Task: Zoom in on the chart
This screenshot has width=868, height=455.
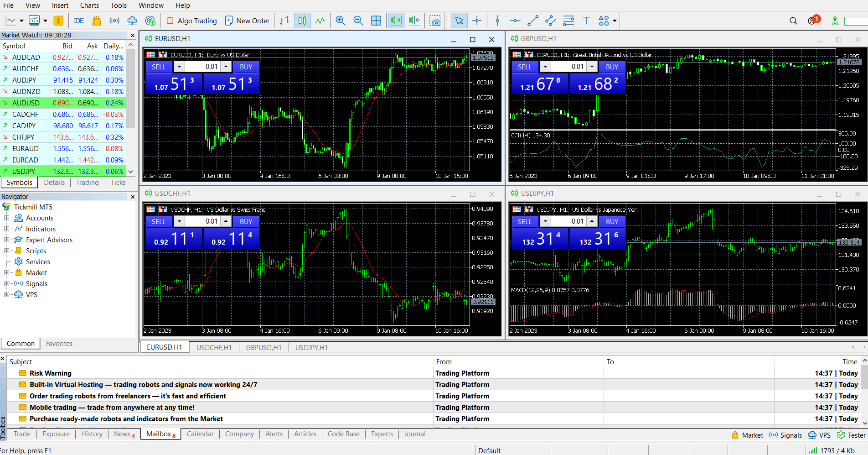Action: [x=341, y=21]
